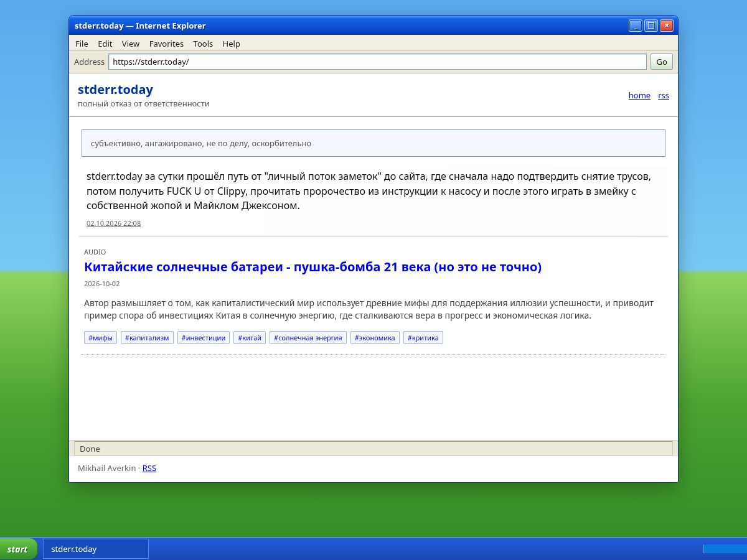Open the Favorites menu
747x560 pixels.
[166, 44]
